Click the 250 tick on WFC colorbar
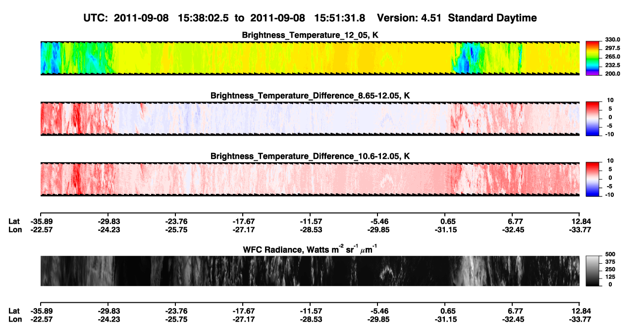 (610, 269)
